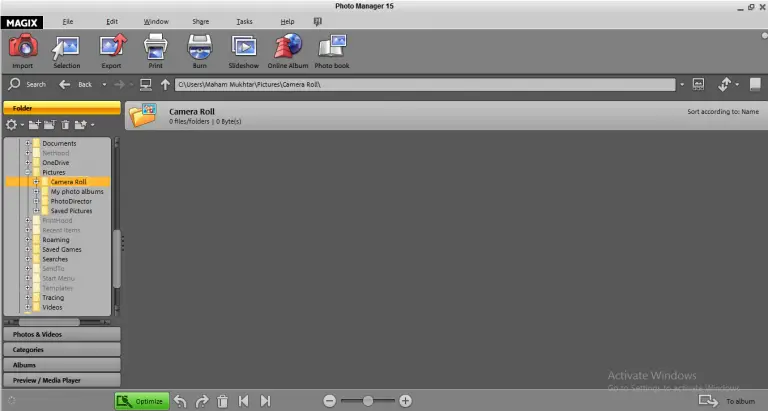The height and width of the screenshot is (411, 768).
Task: Create a Photo book
Action: pos(332,51)
